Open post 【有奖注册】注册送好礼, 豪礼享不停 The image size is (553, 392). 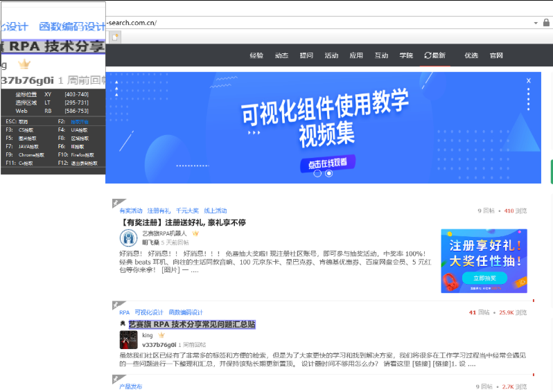pos(183,222)
